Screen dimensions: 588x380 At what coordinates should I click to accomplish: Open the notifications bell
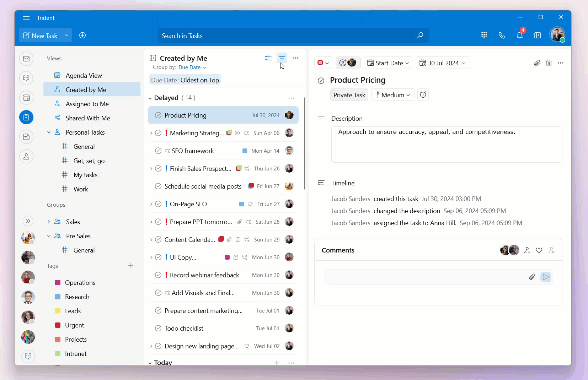click(520, 35)
